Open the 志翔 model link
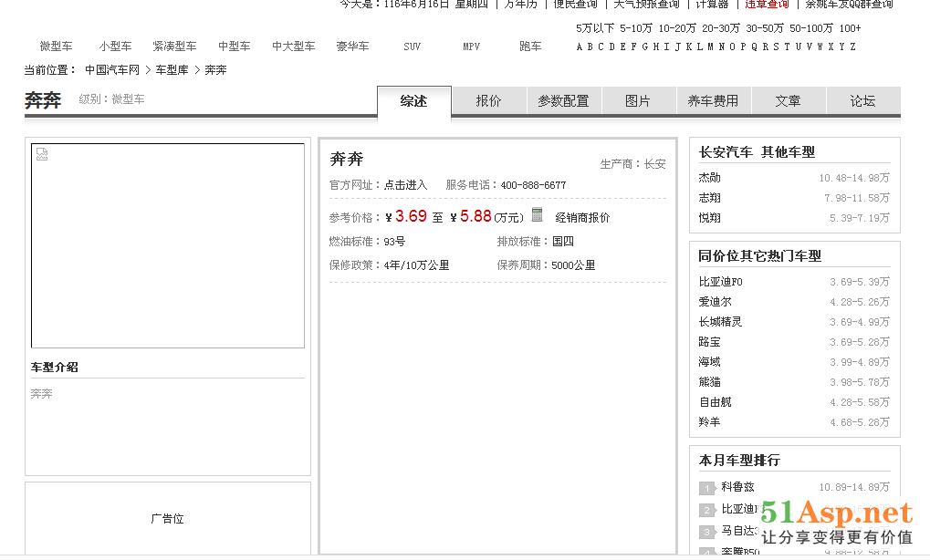Image resolution: width=930 pixels, height=560 pixels. click(709, 198)
